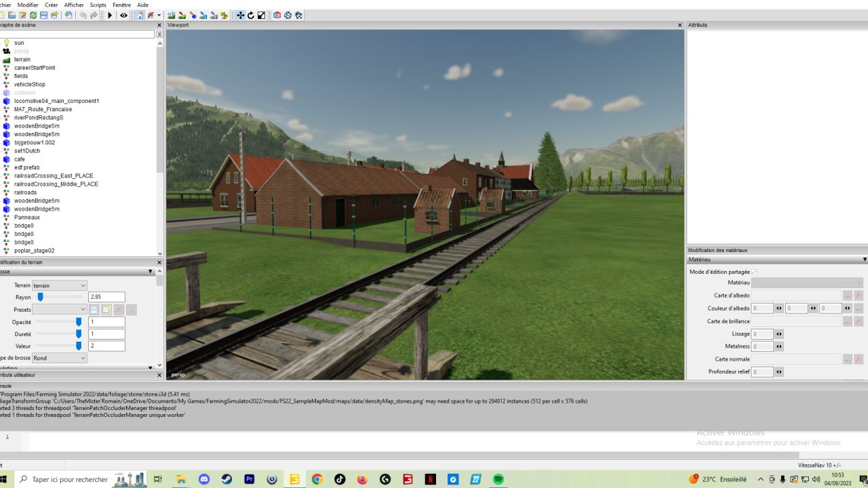This screenshot has width=868, height=488.
Task: Click the green Reload scene icon
Action: [x=33, y=15]
